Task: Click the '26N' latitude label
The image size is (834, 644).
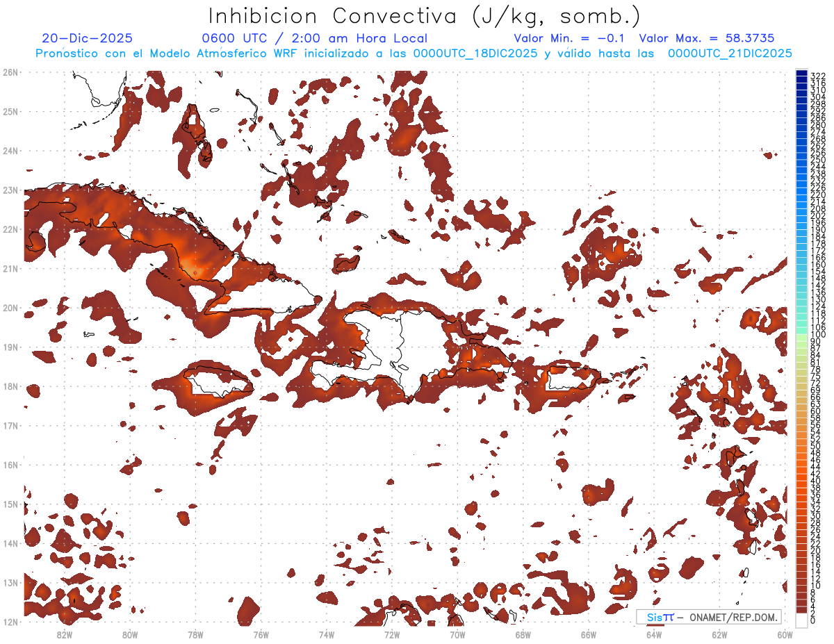Action: [x=10, y=72]
